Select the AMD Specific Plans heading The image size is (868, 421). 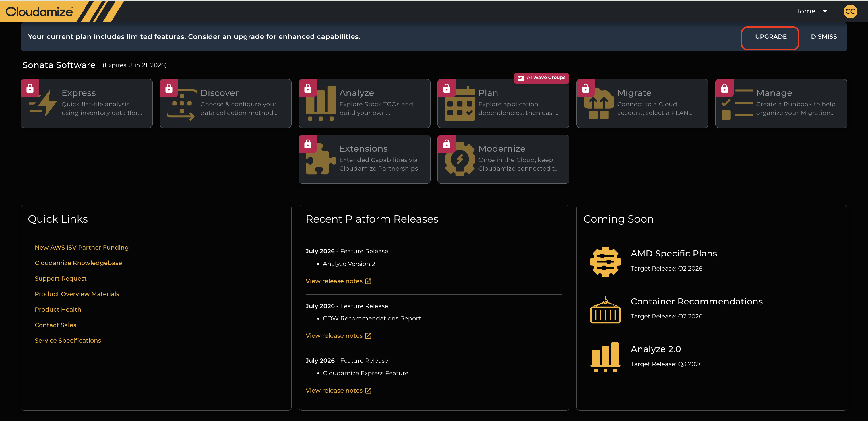coord(674,254)
